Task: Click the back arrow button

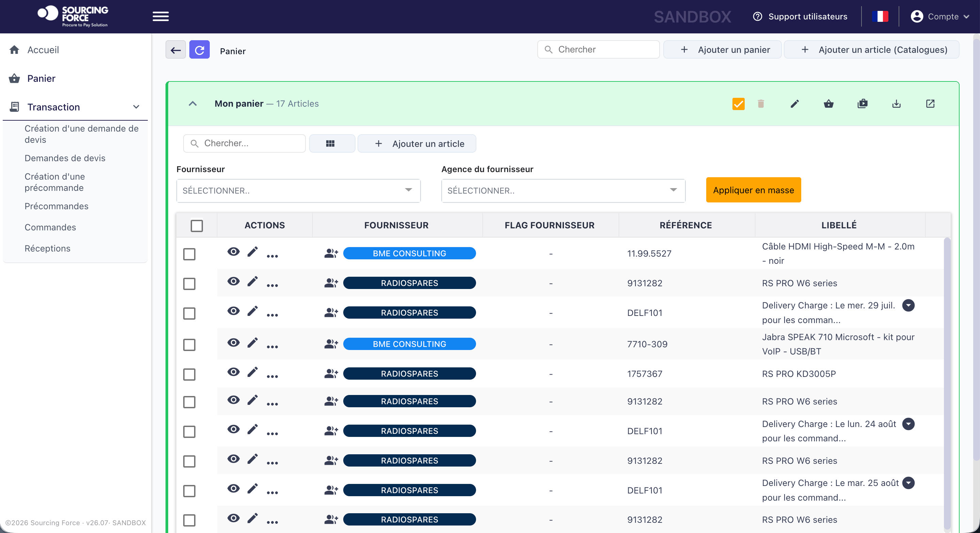Action: 175,49
